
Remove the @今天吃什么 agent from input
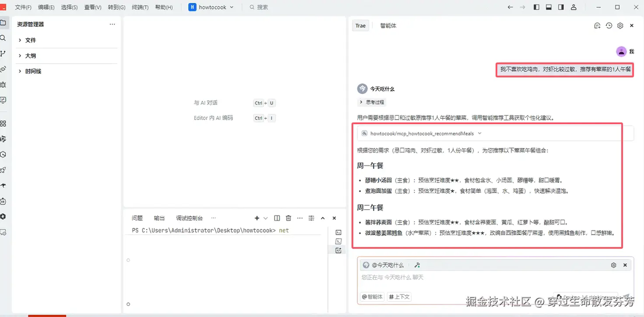[x=625, y=265]
